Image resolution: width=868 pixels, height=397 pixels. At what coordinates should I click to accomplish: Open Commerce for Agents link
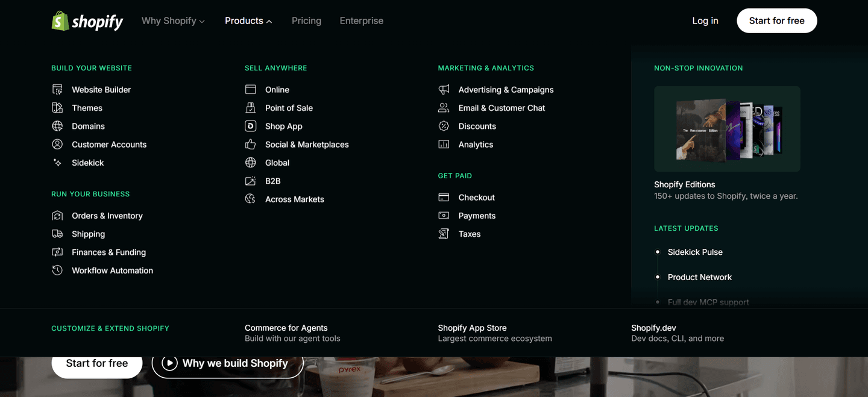point(286,328)
